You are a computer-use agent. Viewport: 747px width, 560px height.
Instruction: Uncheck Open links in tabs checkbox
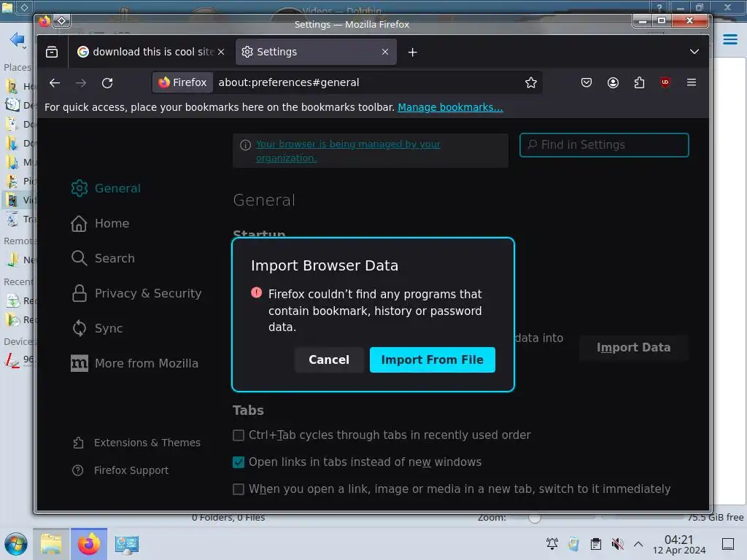coord(239,462)
